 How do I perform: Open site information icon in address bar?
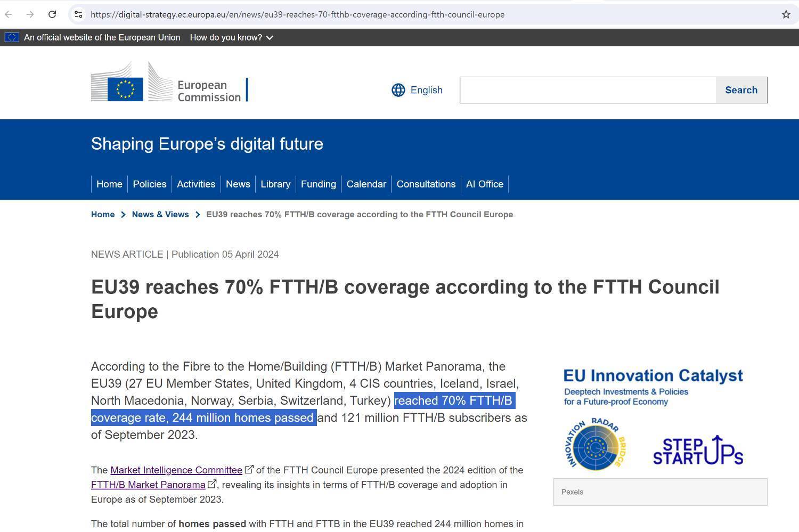click(78, 14)
